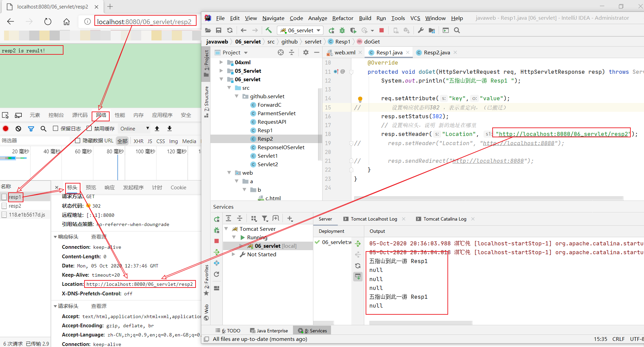
Task: Toggle device emulation icon in DevTools
Action: pyautogui.click(x=18, y=115)
